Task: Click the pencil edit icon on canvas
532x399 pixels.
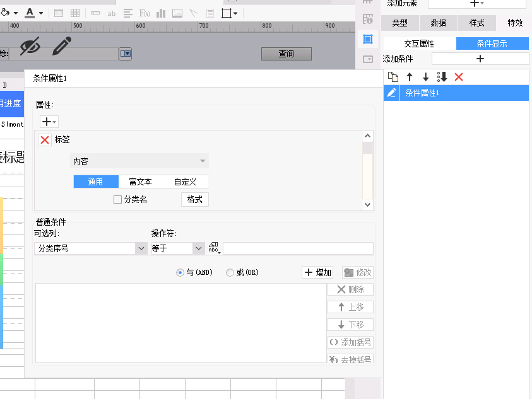Action: 62,46
